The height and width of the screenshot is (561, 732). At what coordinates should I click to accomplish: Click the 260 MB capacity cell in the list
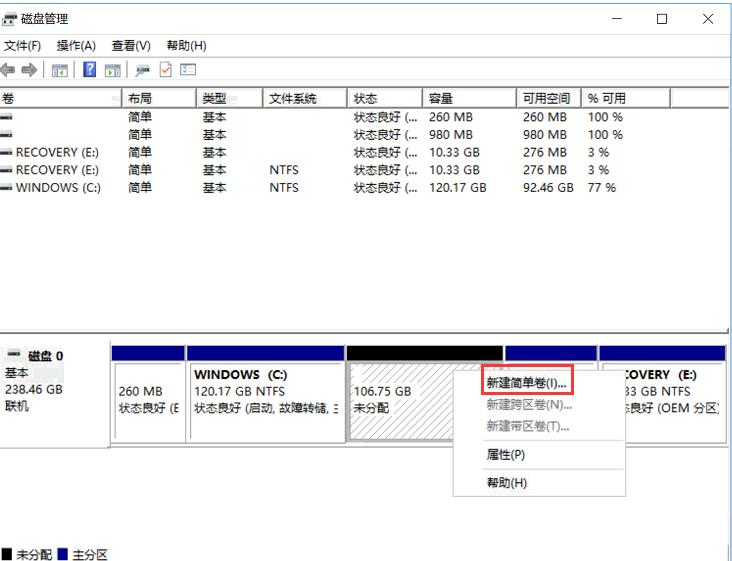450,117
